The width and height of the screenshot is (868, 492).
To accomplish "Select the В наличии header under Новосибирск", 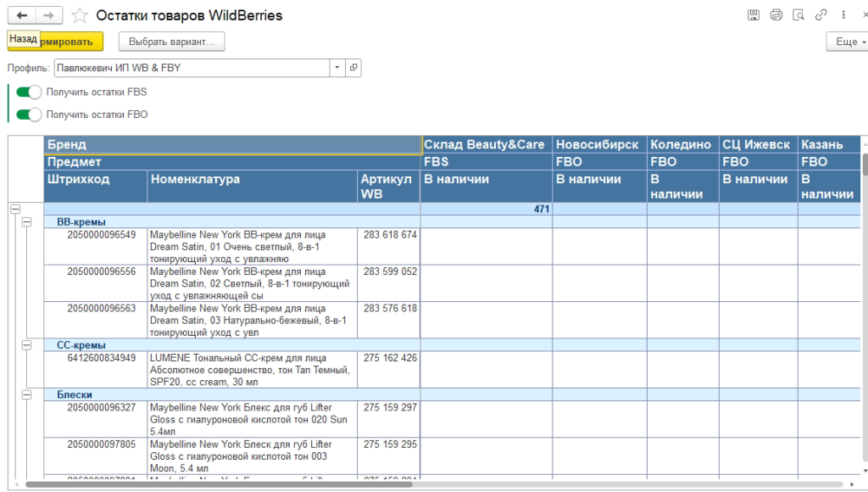I will click(x=599, y=186).
